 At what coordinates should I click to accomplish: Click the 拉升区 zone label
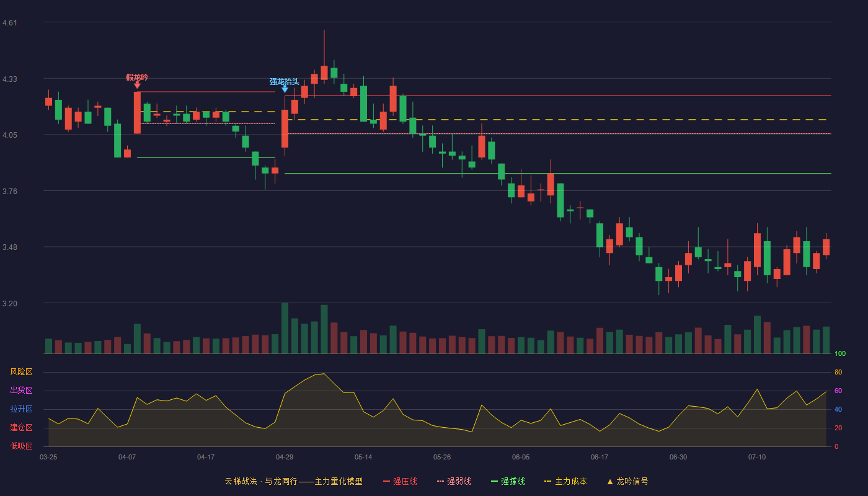tap(21, 409)
